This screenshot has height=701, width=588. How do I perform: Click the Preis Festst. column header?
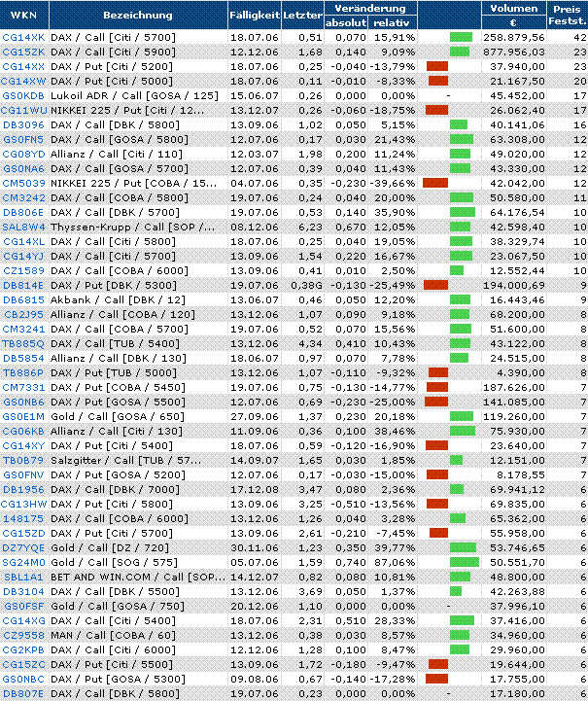pyautogui.click(x=567, y=15)
